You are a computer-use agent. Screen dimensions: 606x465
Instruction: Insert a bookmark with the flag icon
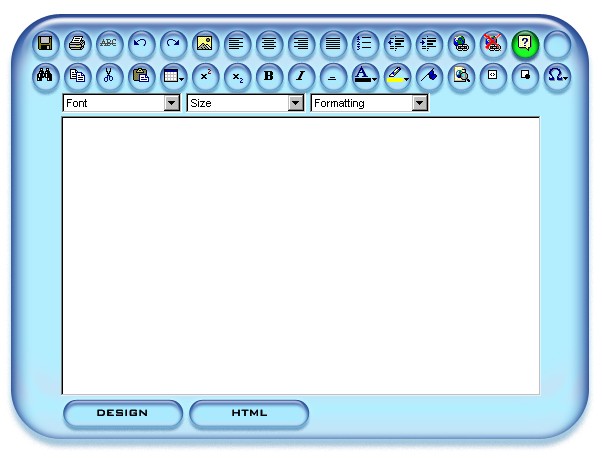(429, 76)
